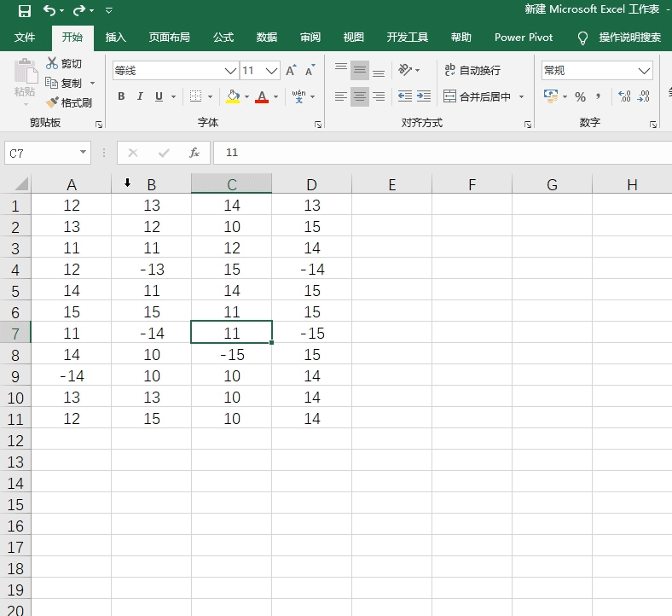Switch to the 数据 ribbon tab
This screenshot has width=672, height=616.
point(267,38)
